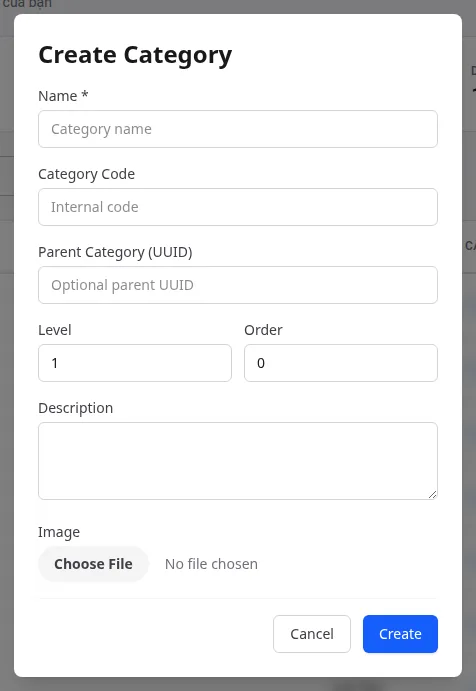
Task: Dismiss the modal via the dimmed backdrop
Action: 238,684
